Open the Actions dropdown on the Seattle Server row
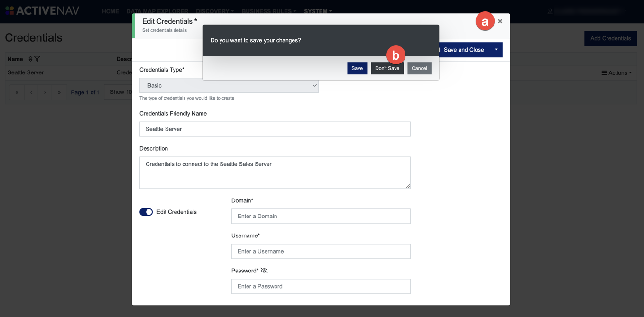Image resolution: width=644 pixels, height=317 pixels. point(617,72)
